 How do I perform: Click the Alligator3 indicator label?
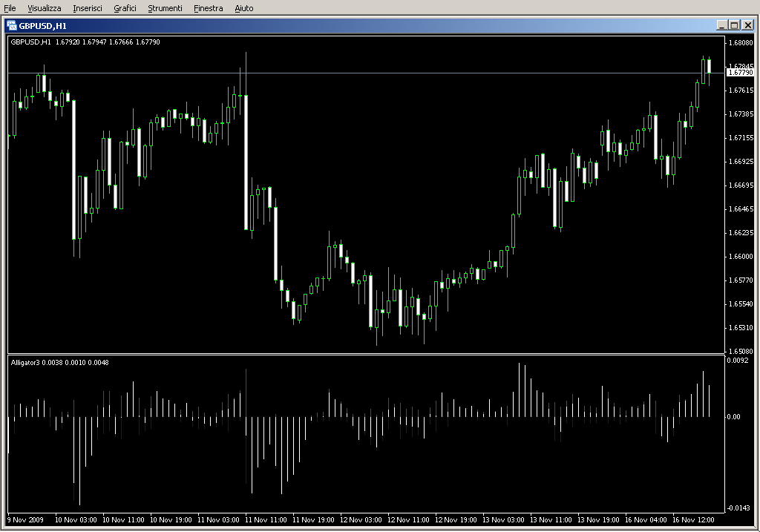tap(59, 362)
